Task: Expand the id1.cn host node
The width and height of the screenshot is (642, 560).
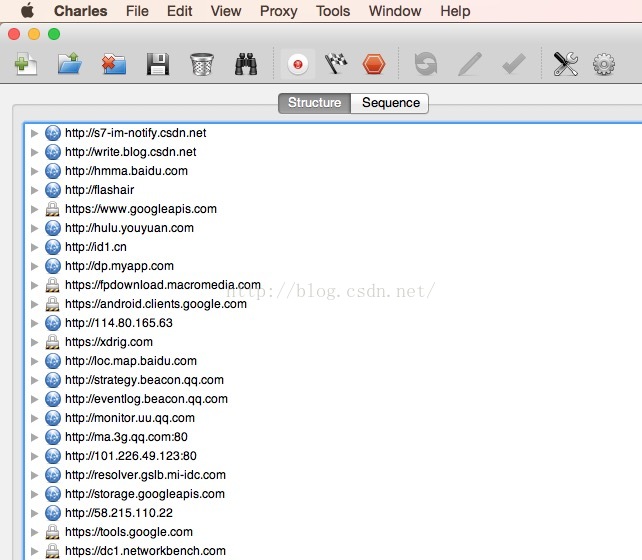Action: pos(35,247)
